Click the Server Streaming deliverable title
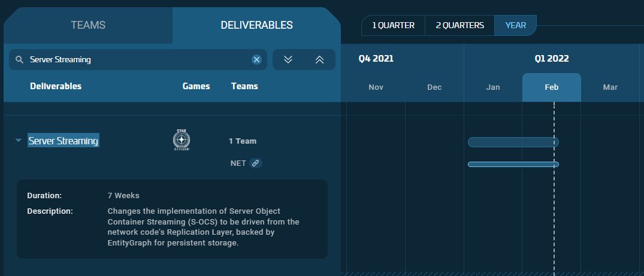The height and width of the screenshot is (276, 644). pos(64,141)
